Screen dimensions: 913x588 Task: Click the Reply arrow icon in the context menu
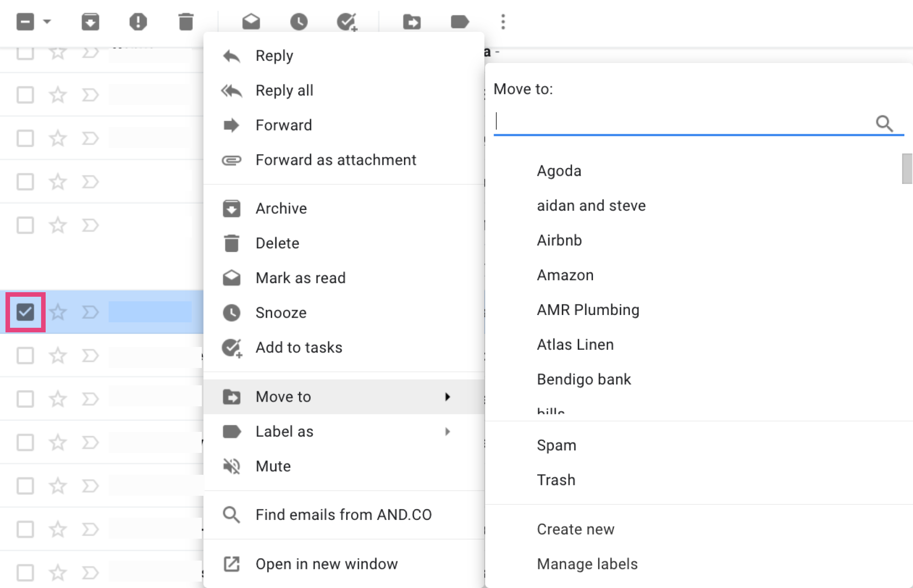pos(231,56)
